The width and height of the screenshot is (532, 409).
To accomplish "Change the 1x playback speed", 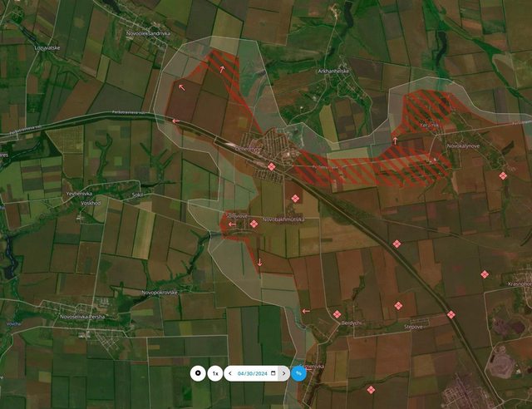I will (215, 373).
